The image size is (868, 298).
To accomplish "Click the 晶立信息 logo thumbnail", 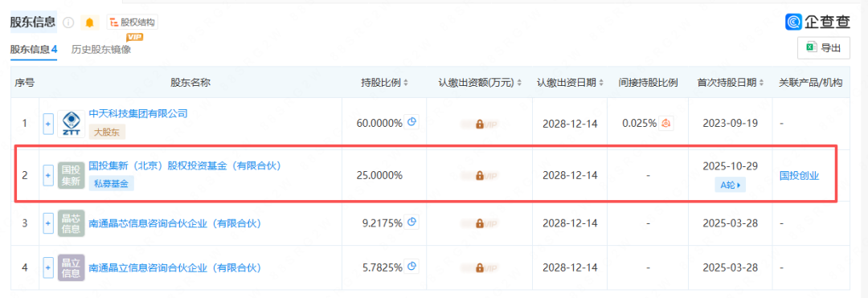I will click(x=72, y=267).
